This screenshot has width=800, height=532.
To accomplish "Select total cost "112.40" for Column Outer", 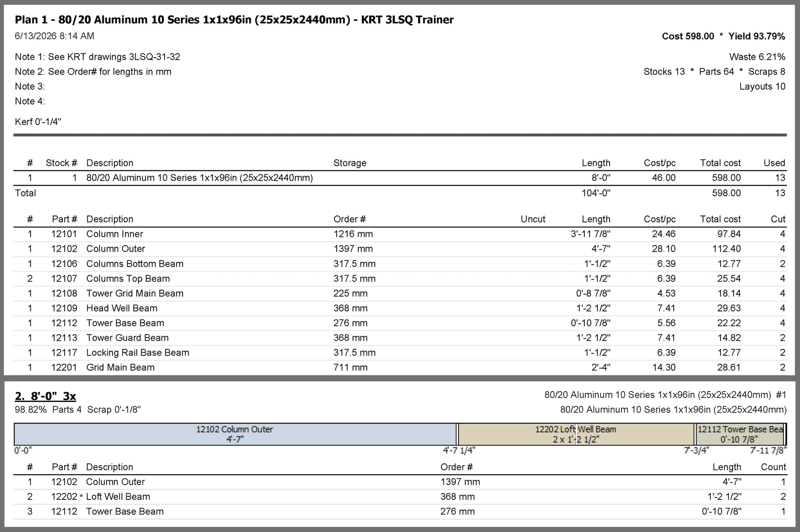I will pos(726,249).
